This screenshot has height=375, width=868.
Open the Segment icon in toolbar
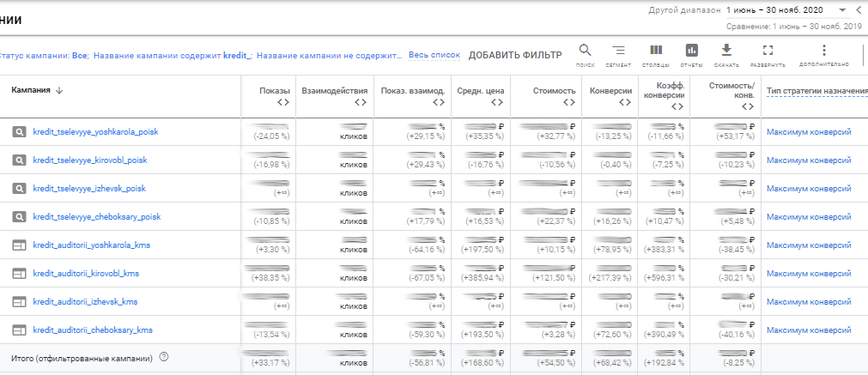[x=618, y=51]
